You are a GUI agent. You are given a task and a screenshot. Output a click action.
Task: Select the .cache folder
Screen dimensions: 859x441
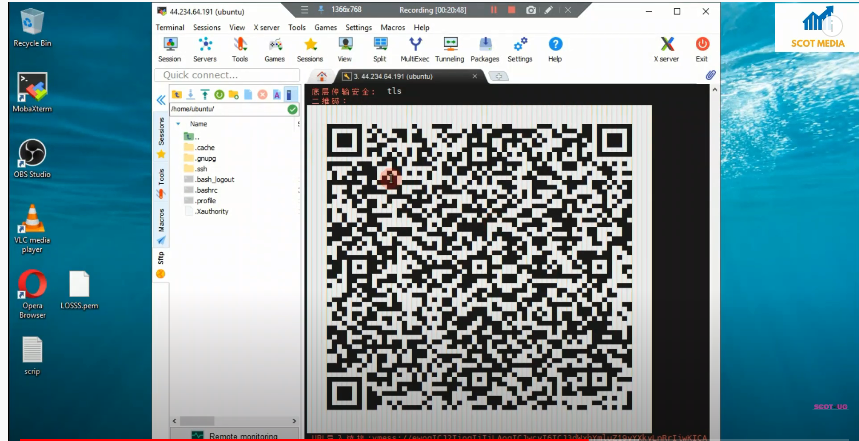199,147
